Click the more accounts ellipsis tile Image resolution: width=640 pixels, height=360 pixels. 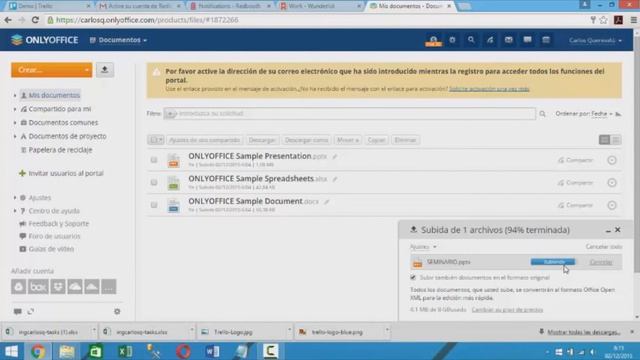[x=109, y=287]
